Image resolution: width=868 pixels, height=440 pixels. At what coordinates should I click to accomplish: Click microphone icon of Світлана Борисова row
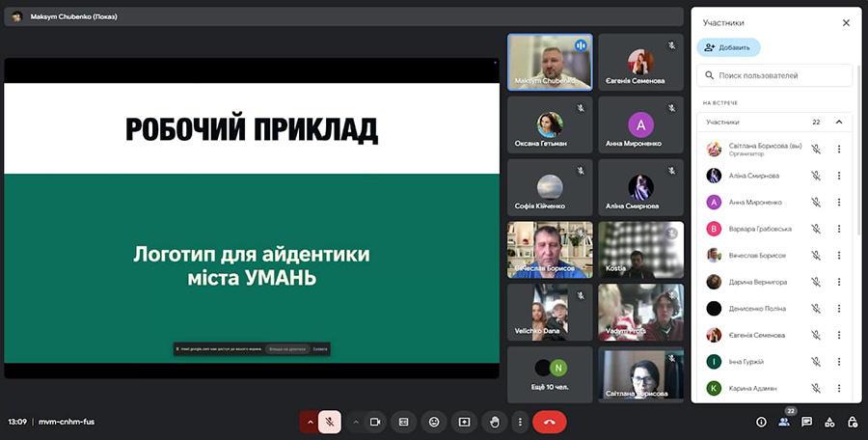click(815, 149)
